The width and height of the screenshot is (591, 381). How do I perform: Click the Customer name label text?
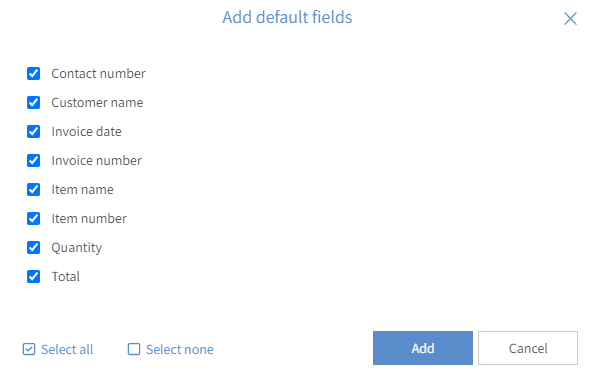click(97, 103)
